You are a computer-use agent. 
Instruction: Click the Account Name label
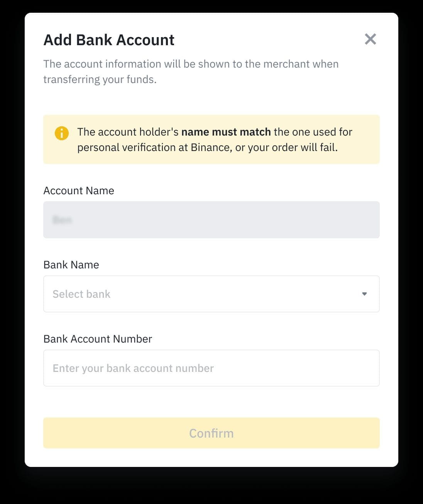coord(79,190)
